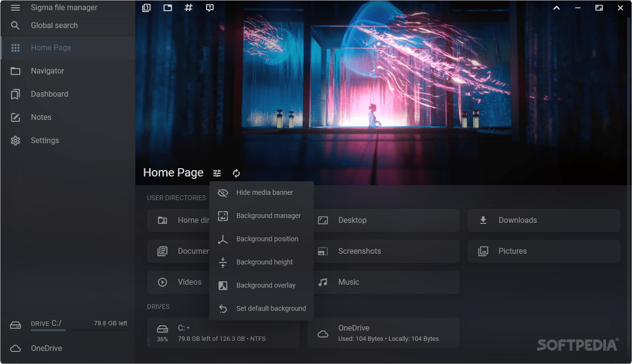Click the window/tab manager icon in toolbar

(147, 8)
